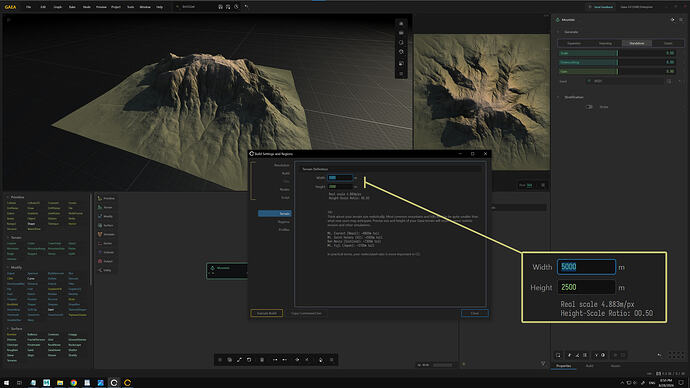The width and height of the screenshot is (690, 388).
Task: Open Google Chrome from the taskbar
Action: click(73, 383)
